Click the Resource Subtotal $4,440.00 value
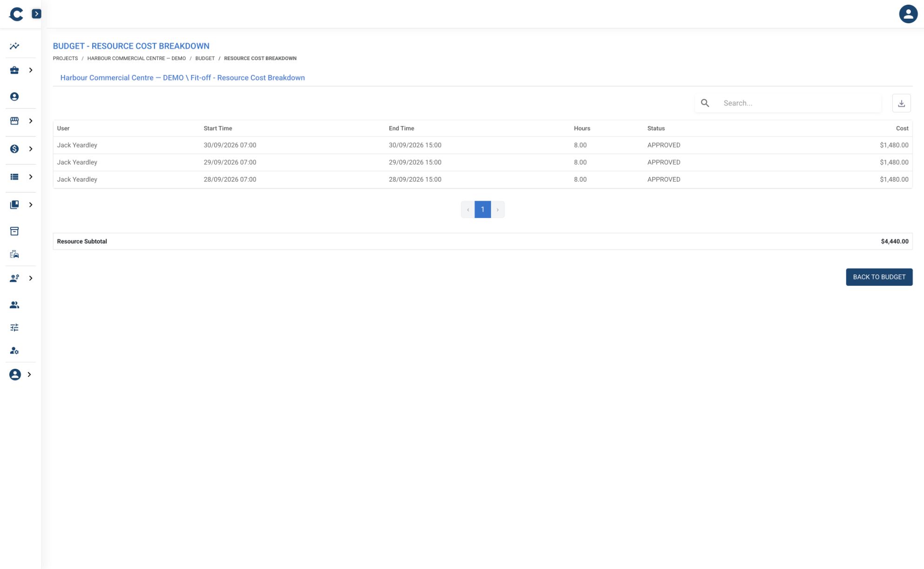This screenshot has width=924, height=569. [x=894, y=242]
